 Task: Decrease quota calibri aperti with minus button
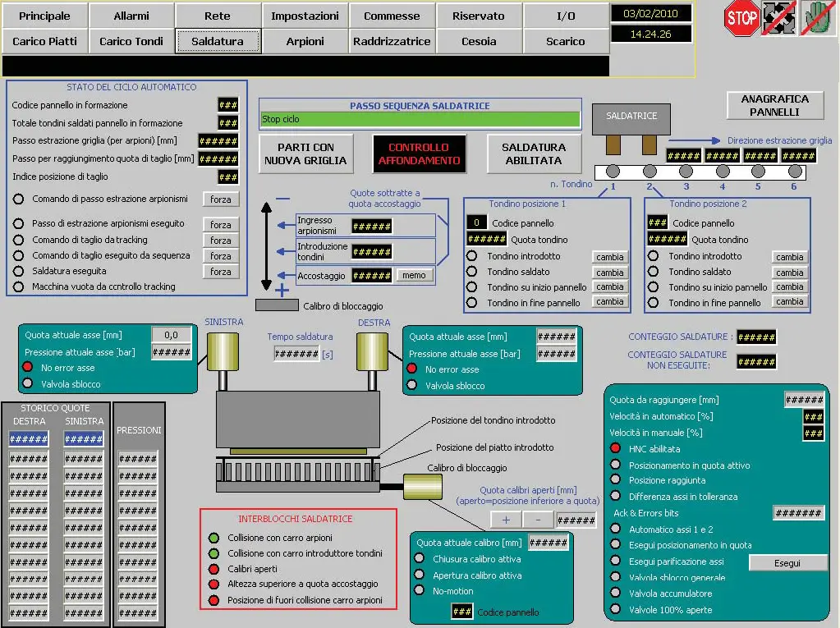tap(538, 520)
